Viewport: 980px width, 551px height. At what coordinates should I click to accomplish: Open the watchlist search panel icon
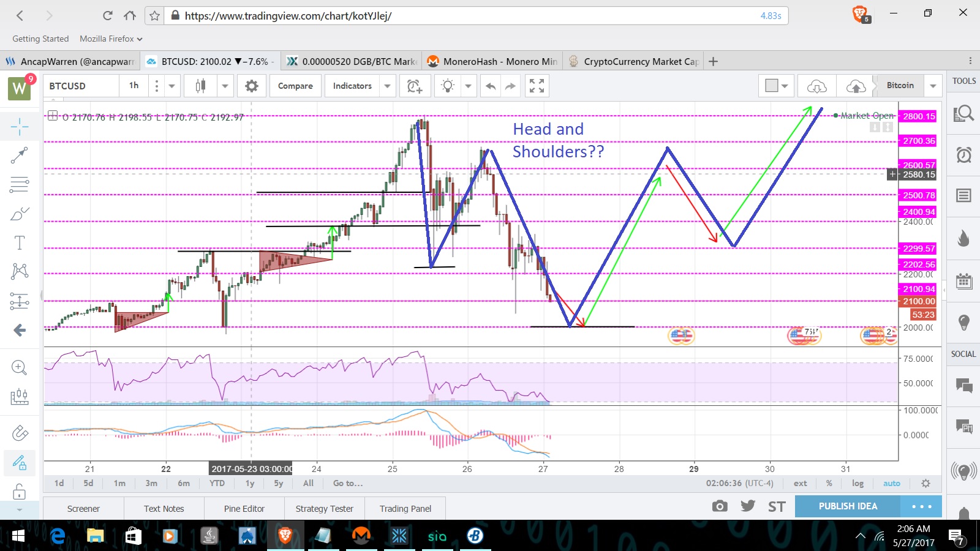963,114
